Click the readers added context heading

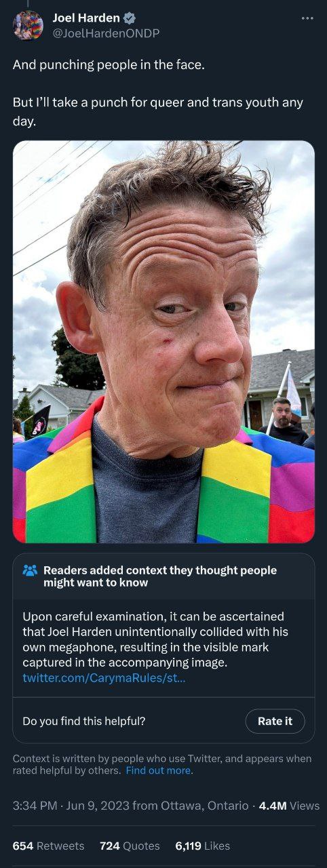tap(160, 576)
